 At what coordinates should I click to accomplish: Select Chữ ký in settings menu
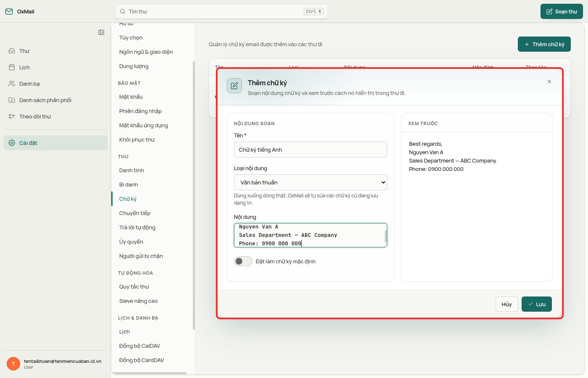pos(128,199)
